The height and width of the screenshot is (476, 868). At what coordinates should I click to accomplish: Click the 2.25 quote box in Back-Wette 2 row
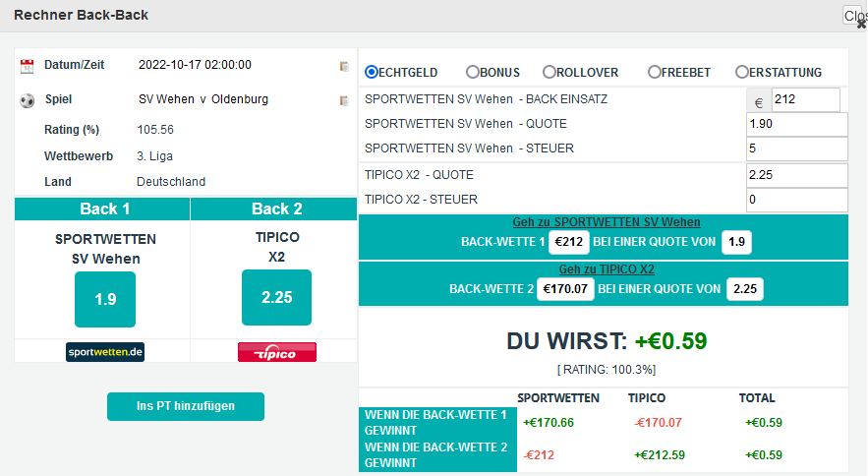click(x=744, y=289)
